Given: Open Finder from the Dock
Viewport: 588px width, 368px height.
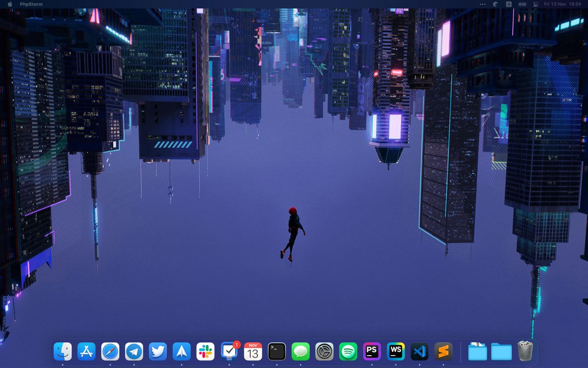Looking at the screenshot, I should pos(62,352).
